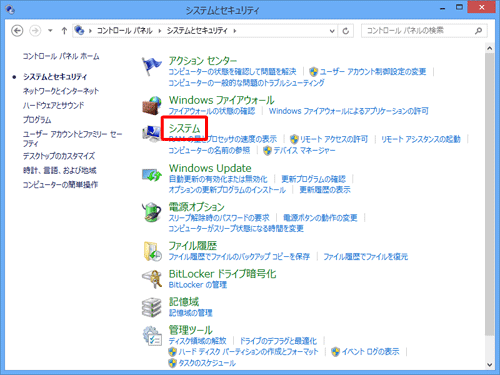Open ユーザー アカウントとファミリー セーフティ category

click(x=72, y=138)
